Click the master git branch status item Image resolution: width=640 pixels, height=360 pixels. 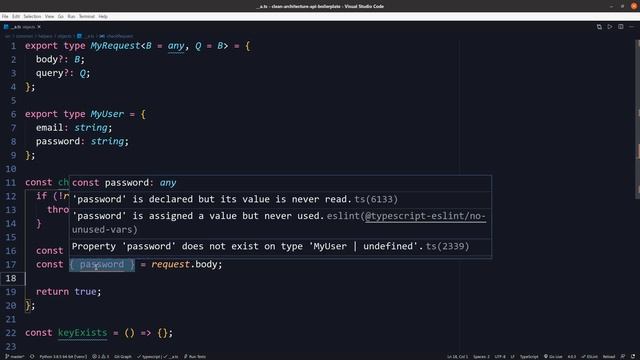pos(15,356)
